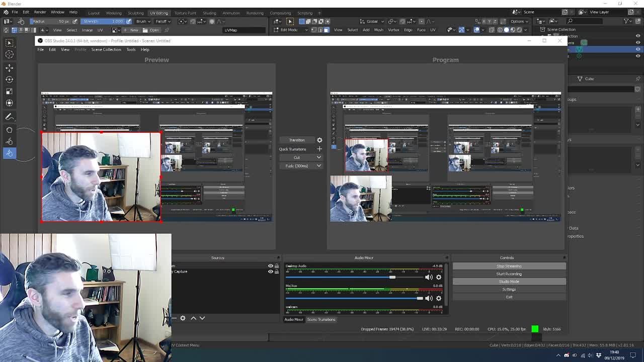644x362 pixels.
Task: Open the Brush dropdown in Blender's header
Action: point(143,21)
